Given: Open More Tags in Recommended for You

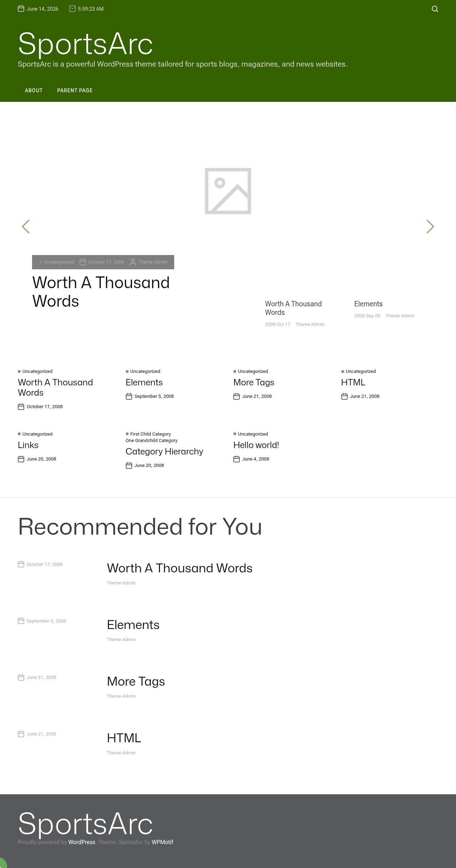Looking at the screenshot, I should click(136, 681).
